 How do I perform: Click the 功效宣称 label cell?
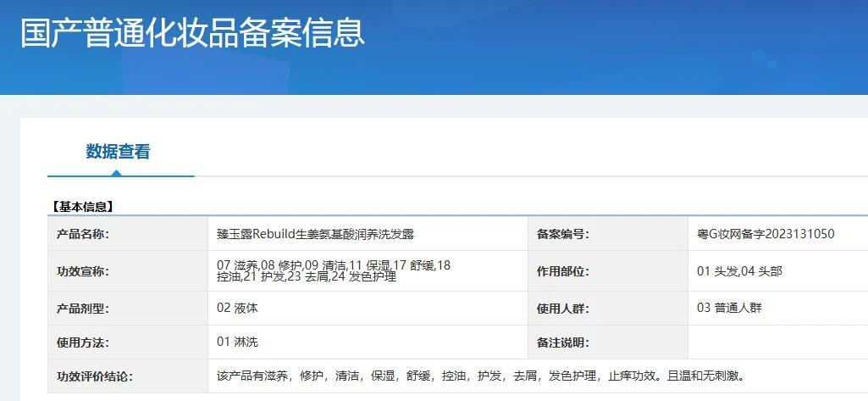(128, 271)
